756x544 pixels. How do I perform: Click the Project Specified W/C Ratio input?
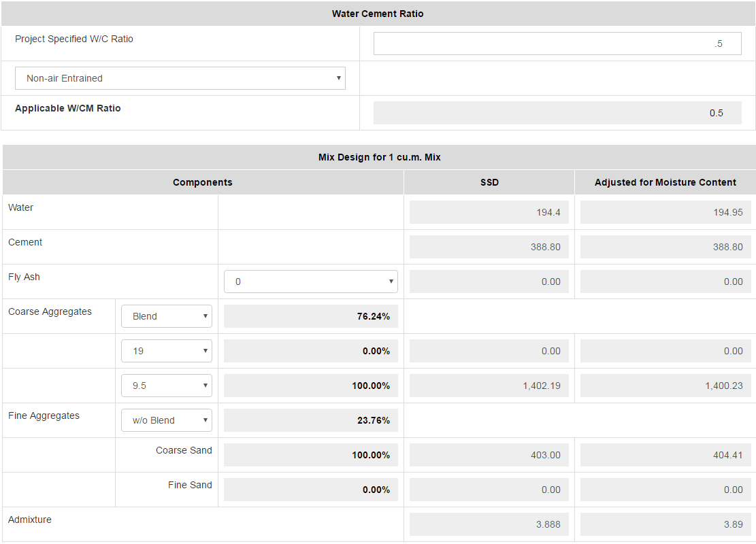(557, 44)
